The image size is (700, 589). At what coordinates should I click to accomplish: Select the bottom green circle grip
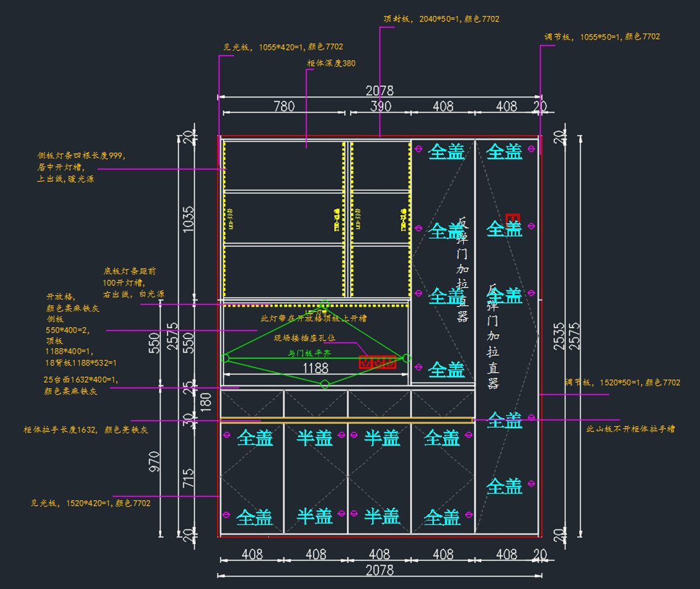tap(325, 384)
